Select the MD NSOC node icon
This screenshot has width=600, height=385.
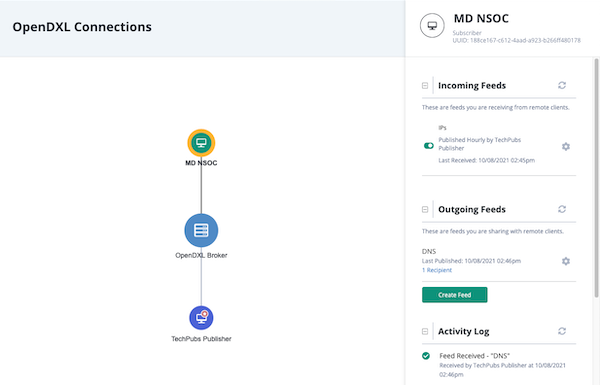[x=201, y=143]
